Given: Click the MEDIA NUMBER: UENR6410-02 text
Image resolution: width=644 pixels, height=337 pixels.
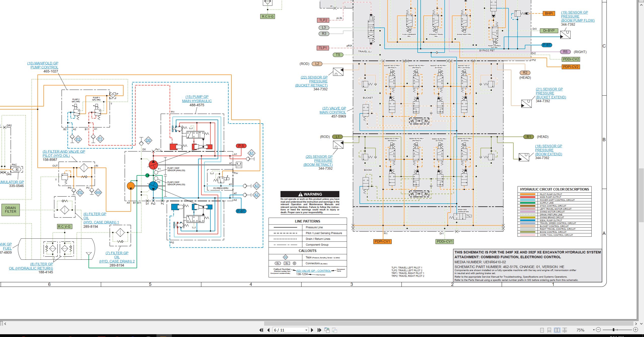Looking at the screenshot, I should (x=480, y=262).
